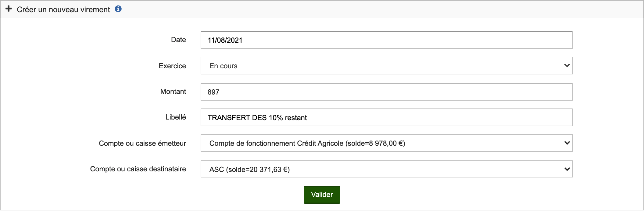
Task: Click the plus icon beside Créer un nouveau virement
Action: point(9,9)
